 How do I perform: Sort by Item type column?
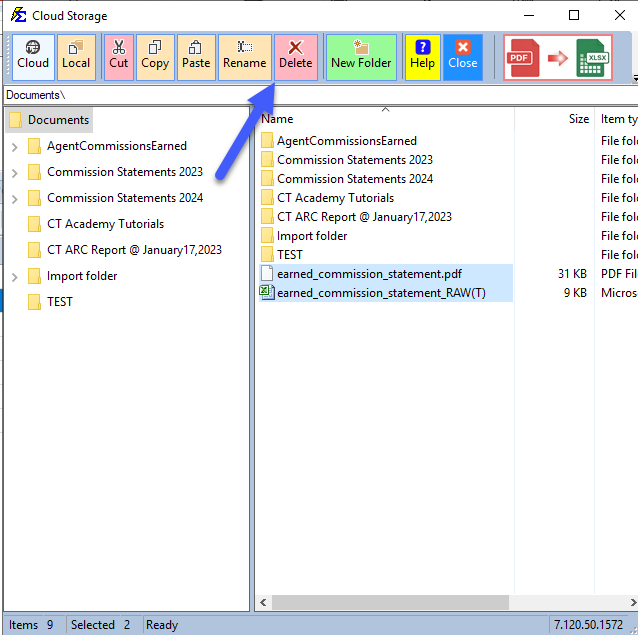[x=616, y=119]
